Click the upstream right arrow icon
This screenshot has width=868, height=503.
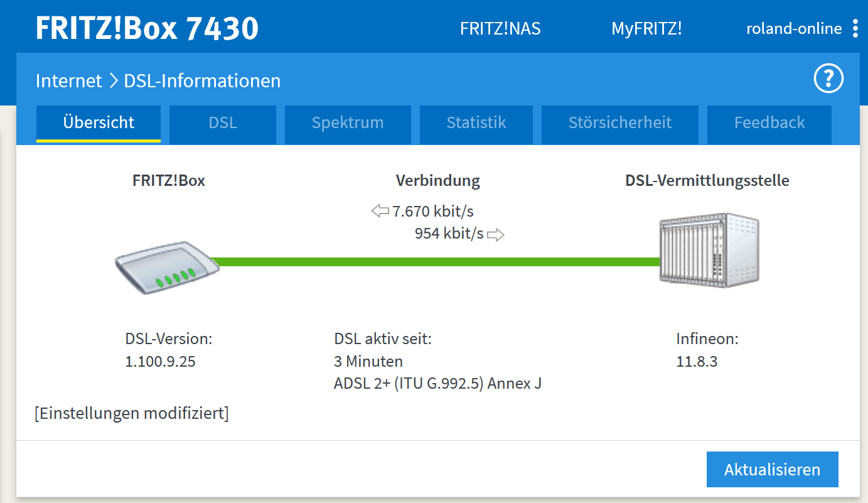pyautogui.click(x=496, y=235)
